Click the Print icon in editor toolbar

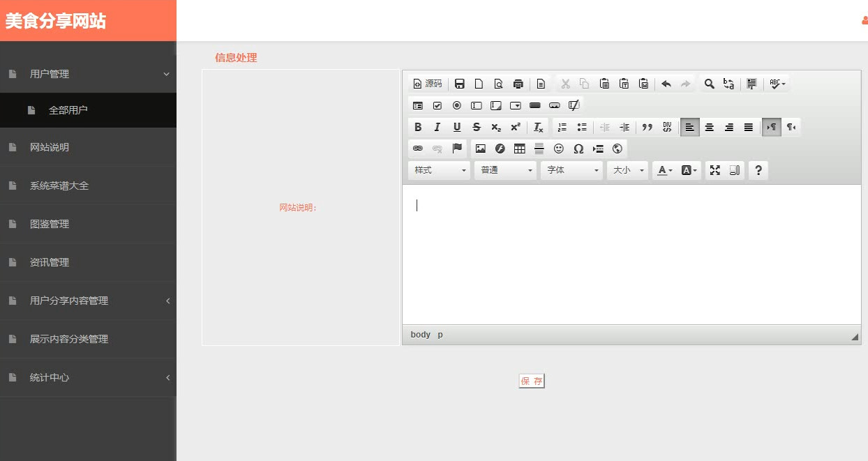(x=518, y=84)
